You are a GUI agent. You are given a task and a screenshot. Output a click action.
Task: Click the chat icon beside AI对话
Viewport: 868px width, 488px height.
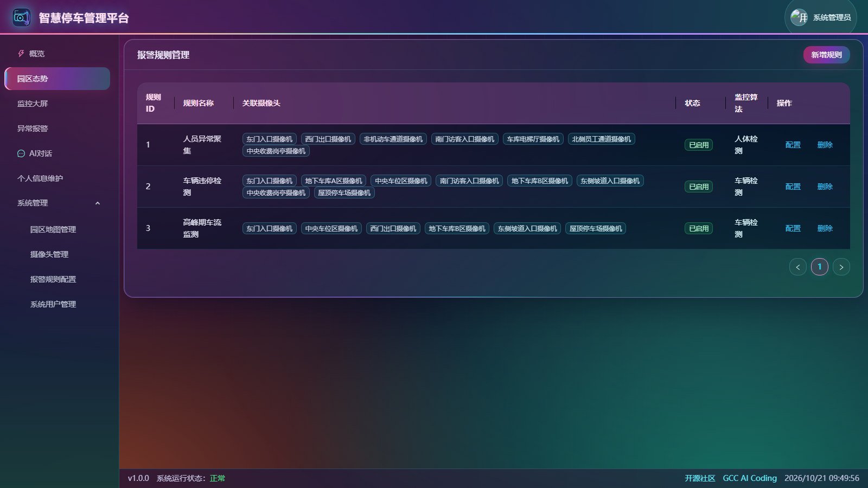pos(21,153)
